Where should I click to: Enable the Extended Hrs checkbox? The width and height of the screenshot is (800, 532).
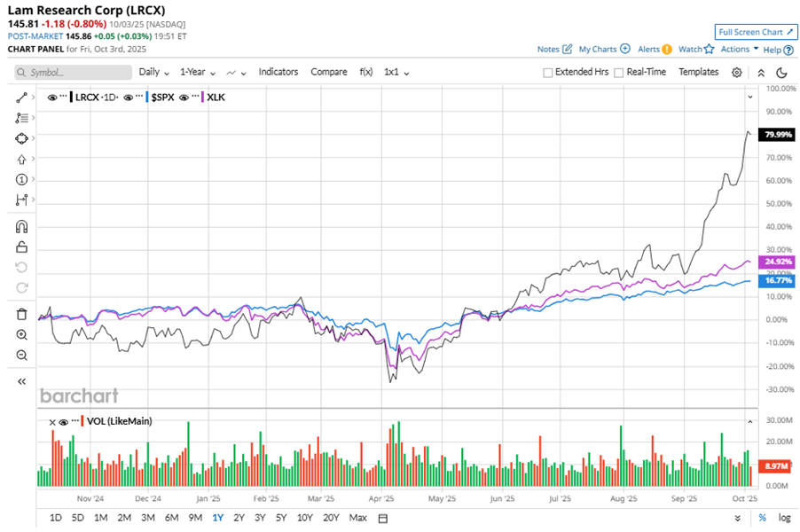point(547,73)
